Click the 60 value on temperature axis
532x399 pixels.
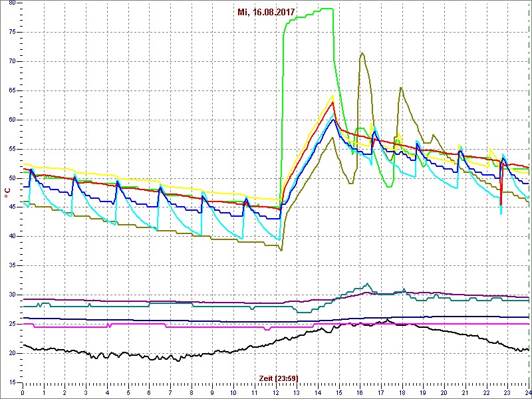coord(11,120)
